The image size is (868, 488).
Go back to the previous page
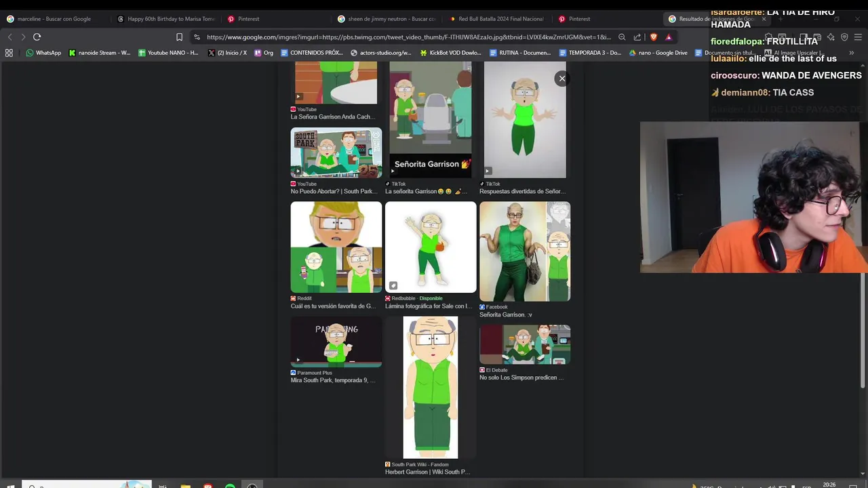pyautogui.click(x=9, y=37)
